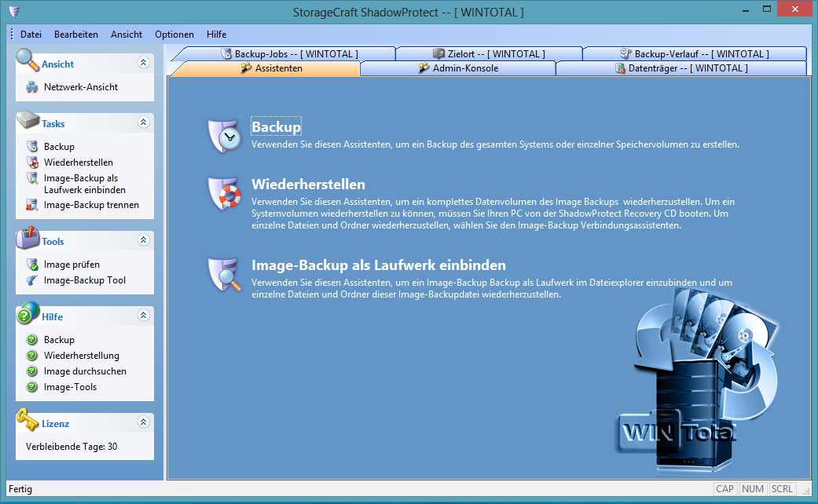Open Image-Tools help topic
818x504 pixels.
pyautogui.click(x=71, y=387)
